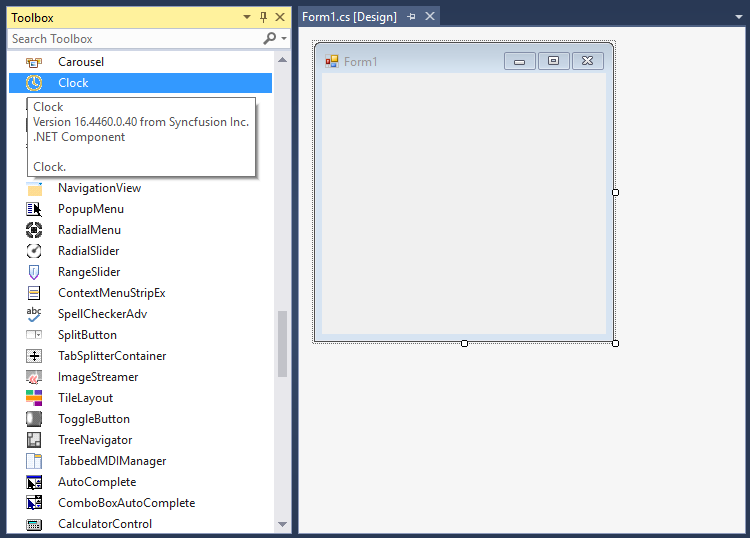Pick the ToggleButton icon
The image size is (750, 538).
[x=34, y=419]
